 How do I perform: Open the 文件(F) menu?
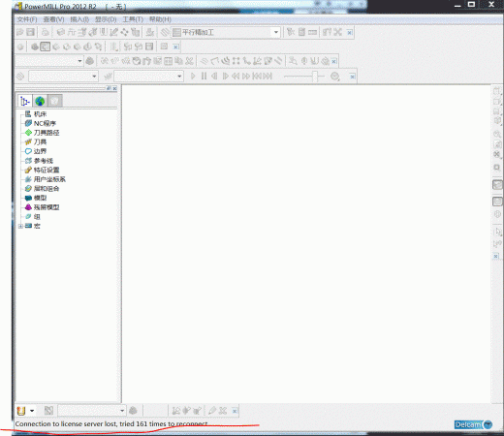[x=27, y=19]
